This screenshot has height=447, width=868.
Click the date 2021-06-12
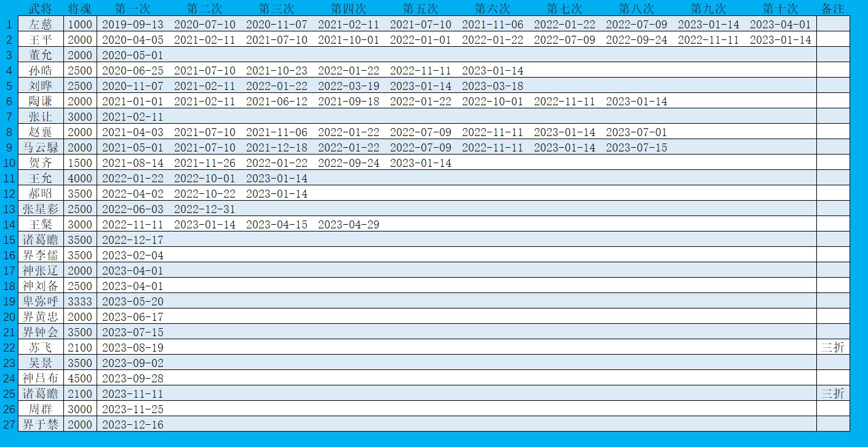point(277,102)
